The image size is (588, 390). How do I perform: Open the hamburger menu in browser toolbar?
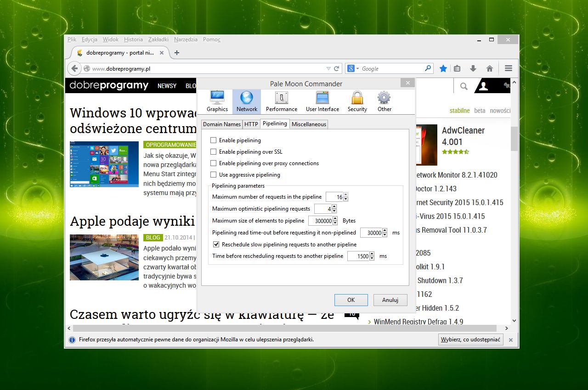tap(508, 68)
